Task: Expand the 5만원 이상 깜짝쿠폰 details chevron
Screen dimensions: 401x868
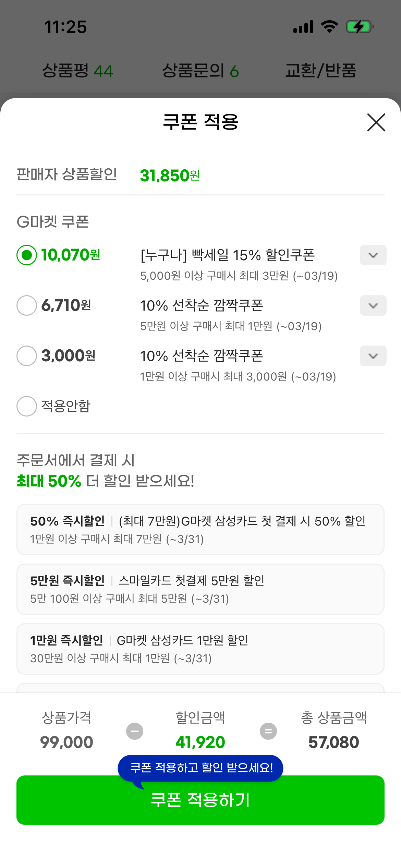Action: [x=373, y=305]
